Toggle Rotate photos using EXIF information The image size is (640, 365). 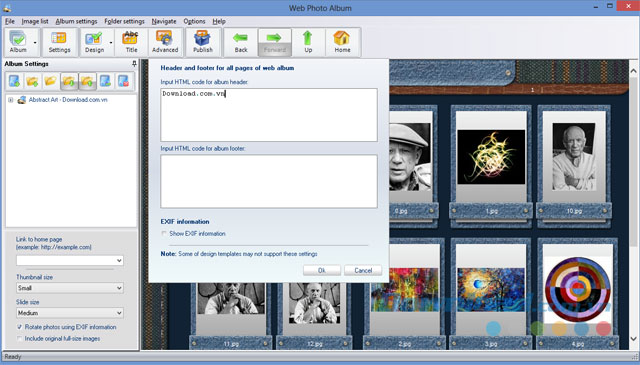pos(19,327)
